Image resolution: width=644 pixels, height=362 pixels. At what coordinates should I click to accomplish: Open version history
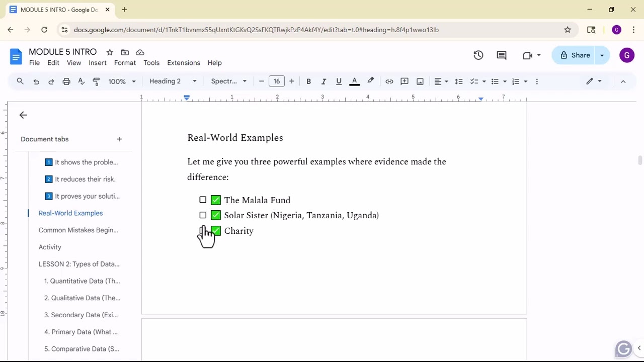[478, 55]
